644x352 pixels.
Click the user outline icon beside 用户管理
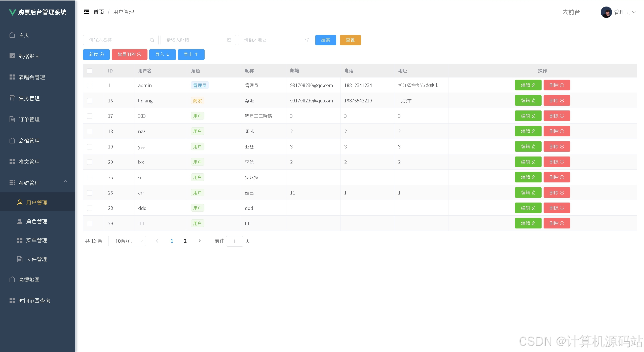[20, 202]
